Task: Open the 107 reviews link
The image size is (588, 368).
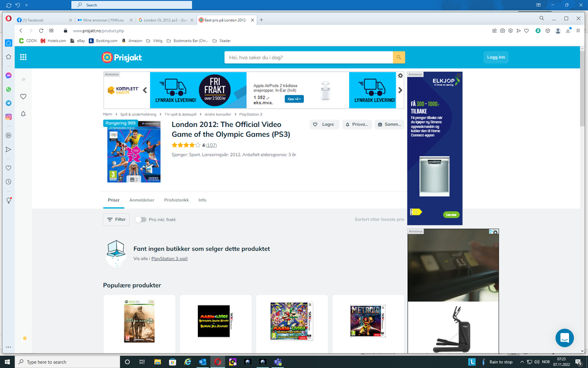Action: (x=211, y=145)
